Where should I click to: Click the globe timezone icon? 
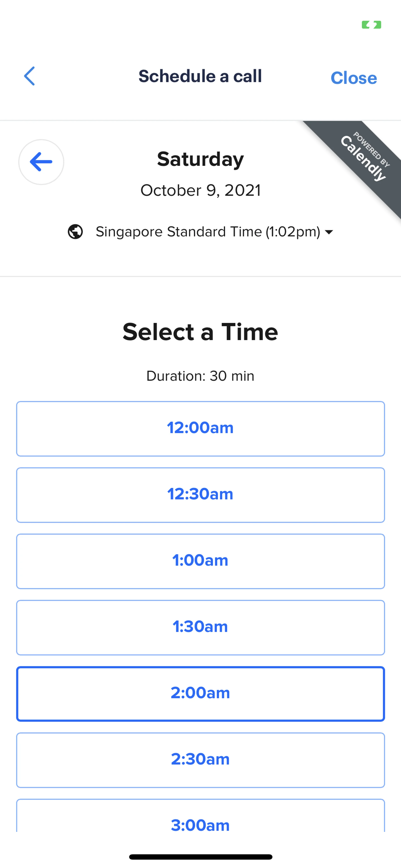coord(75,232)
